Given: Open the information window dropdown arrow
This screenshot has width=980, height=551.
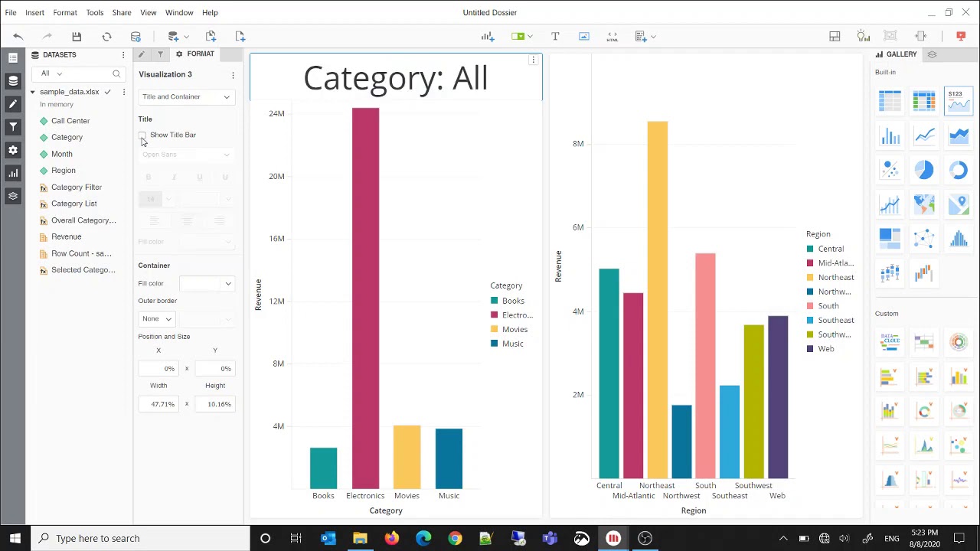Looking at the screenshot, I should click(x=653, y=37).
